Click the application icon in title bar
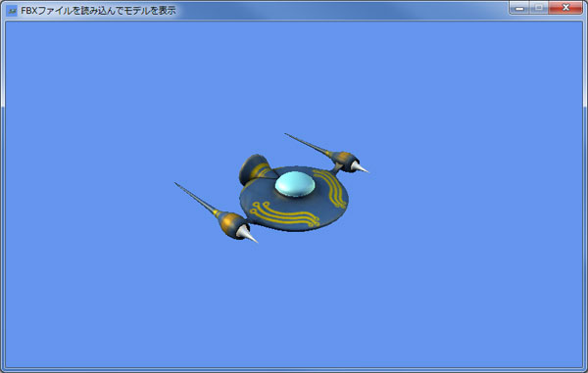 point(12,11)
